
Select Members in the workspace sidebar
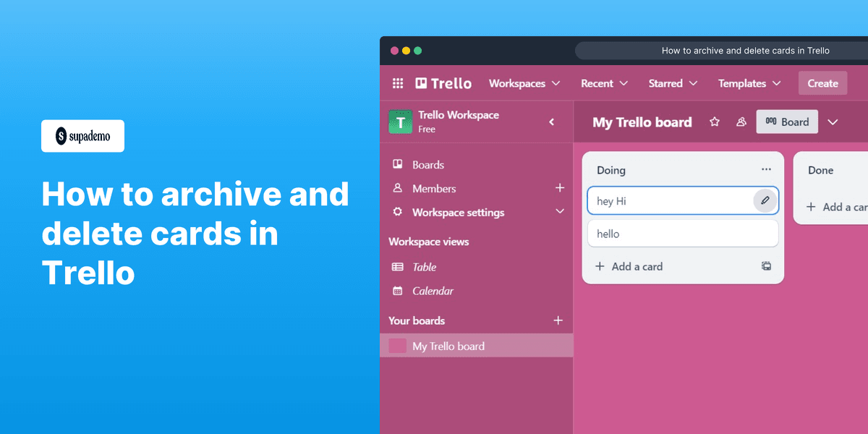coord(397,188)
